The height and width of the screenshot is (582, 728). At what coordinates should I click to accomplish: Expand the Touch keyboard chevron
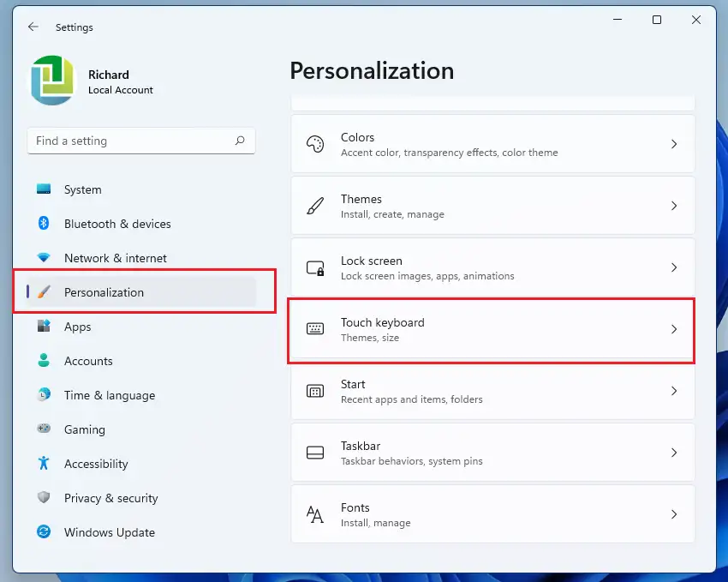(x=674, y=329)
